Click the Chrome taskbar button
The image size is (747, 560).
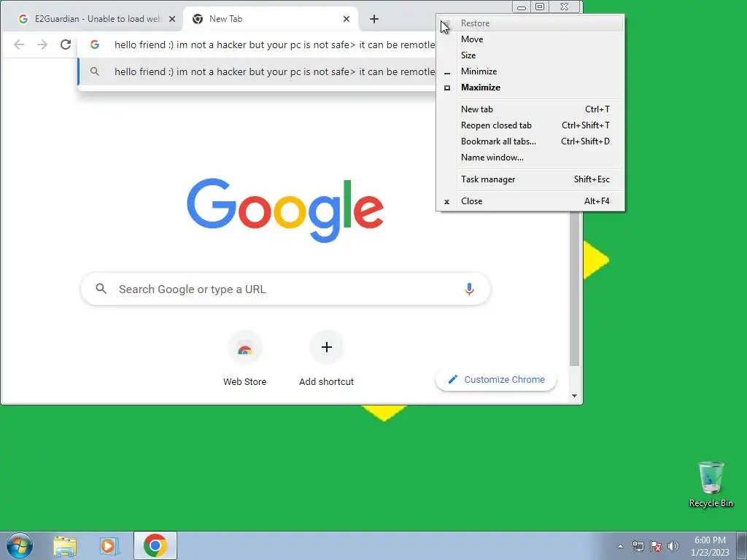point(155,545)
